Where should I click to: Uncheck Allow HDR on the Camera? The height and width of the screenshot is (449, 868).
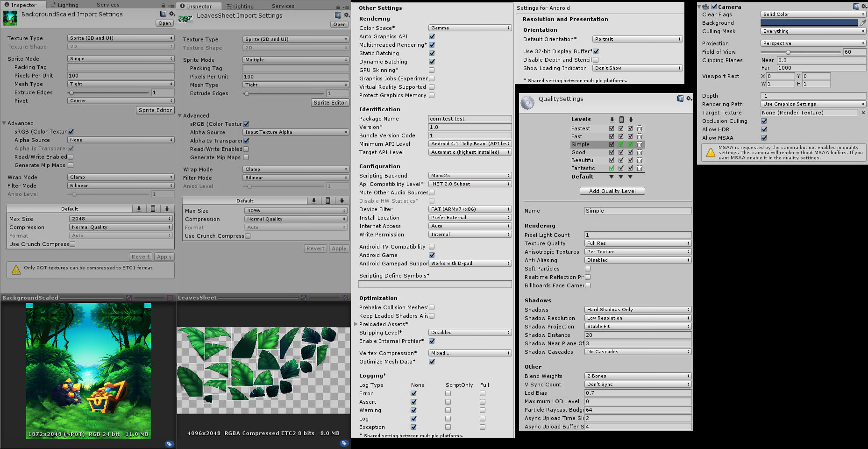[x=764, y=129]
